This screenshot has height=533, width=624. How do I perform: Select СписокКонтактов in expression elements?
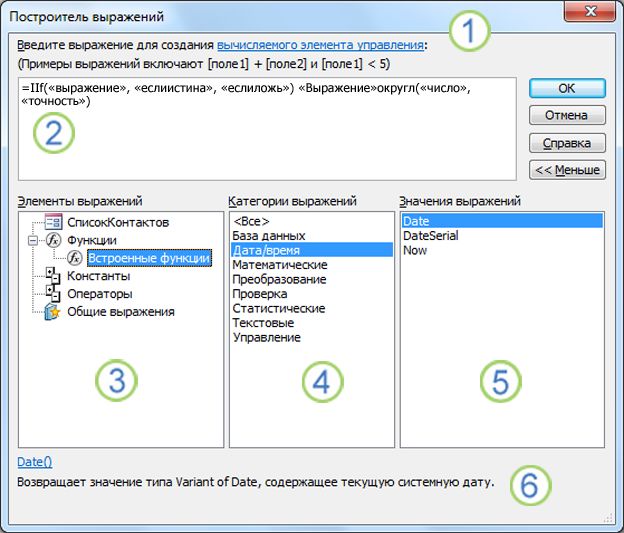coord(118,222)
